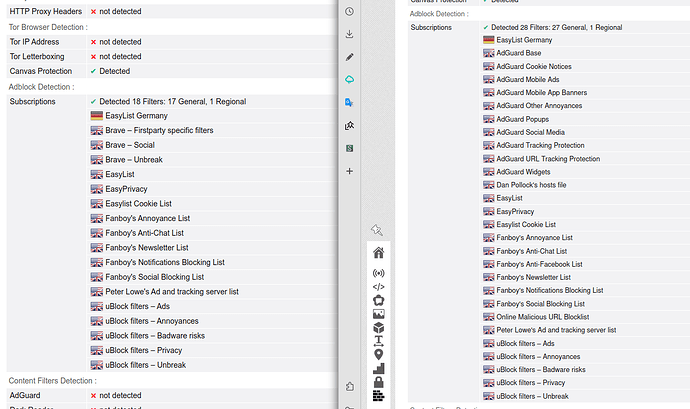This screenshot has width=690, height=409.
Task: Open the History clock icon in sidebar
Action: pyautogui.click(x=349, y=11)
